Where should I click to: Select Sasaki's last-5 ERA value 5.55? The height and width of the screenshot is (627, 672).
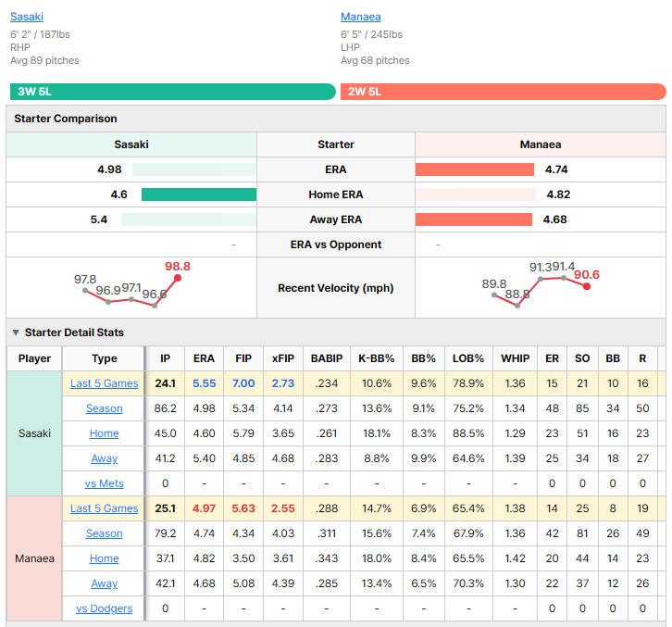click(x=204, y=383)
